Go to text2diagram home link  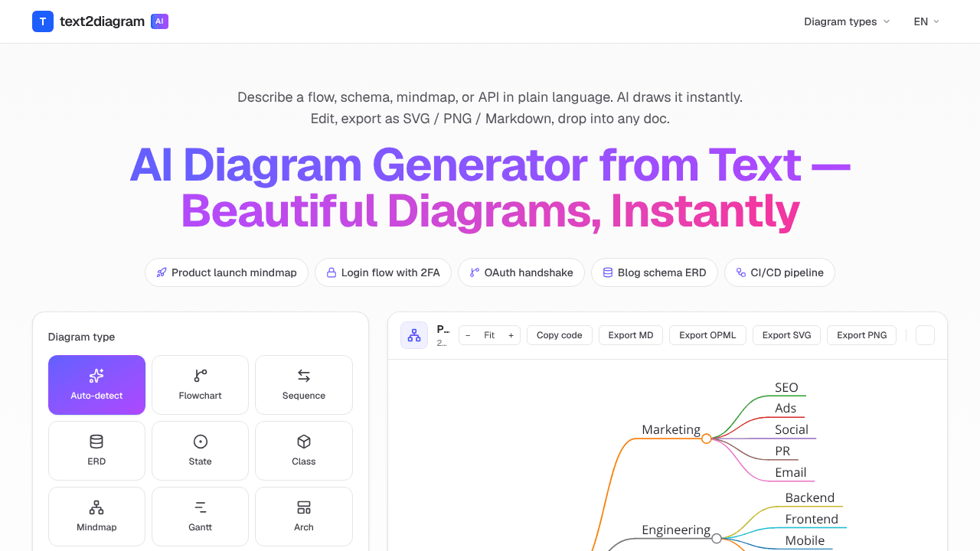pos(102,21)
